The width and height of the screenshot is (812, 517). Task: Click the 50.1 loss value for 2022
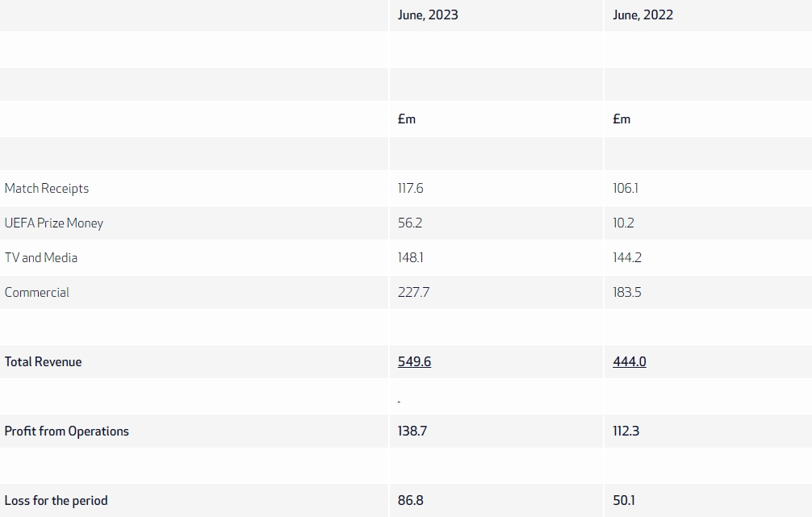(624, 500)
